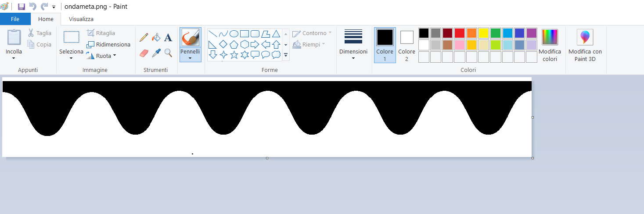
Task: Choose the isosceles Triangle shape
Action: coord(276,34)
